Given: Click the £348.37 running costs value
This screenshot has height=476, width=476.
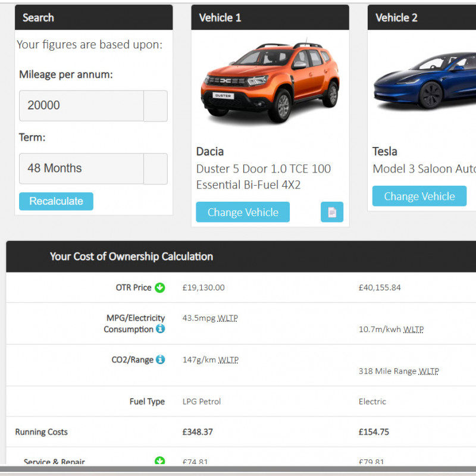Looking at the screenshot, I should pyautogui.click(x=198, y=432).
